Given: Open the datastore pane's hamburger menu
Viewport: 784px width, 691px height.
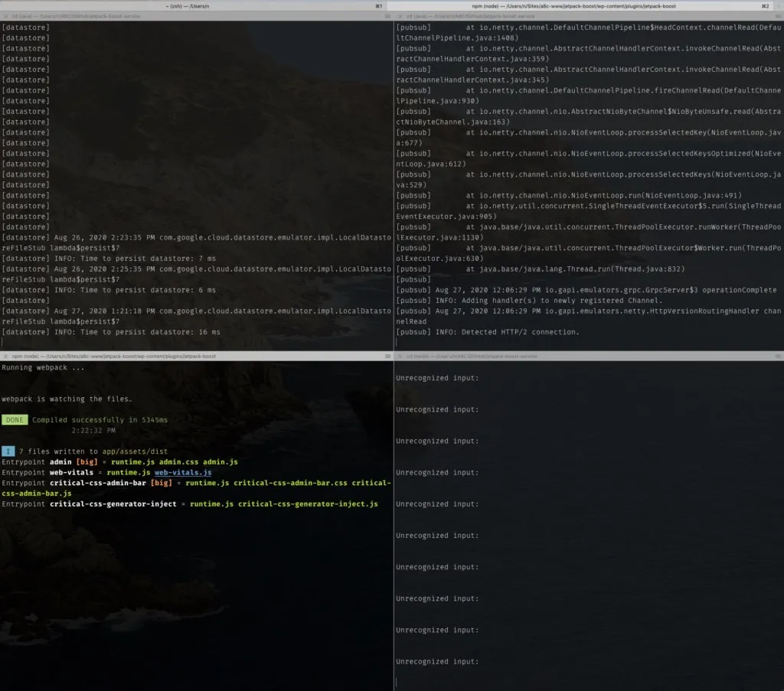Looking at the screenshot, I should [x=387, y=17].
